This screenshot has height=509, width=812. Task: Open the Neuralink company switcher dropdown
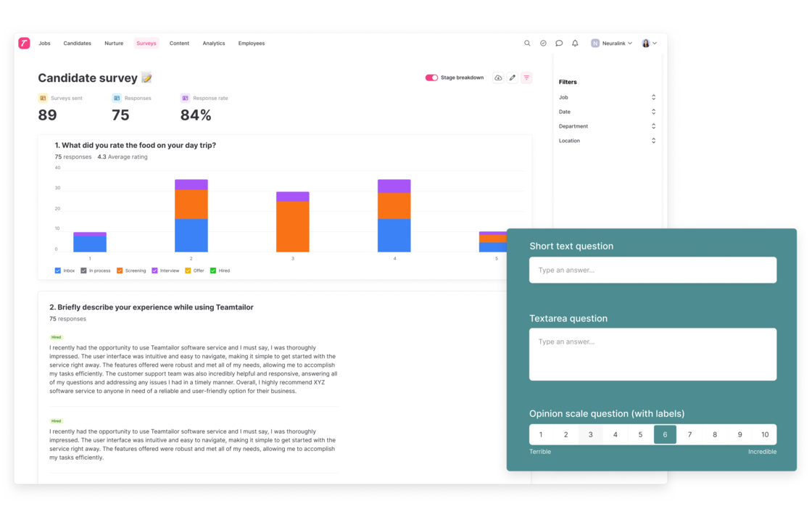(612, 43)
